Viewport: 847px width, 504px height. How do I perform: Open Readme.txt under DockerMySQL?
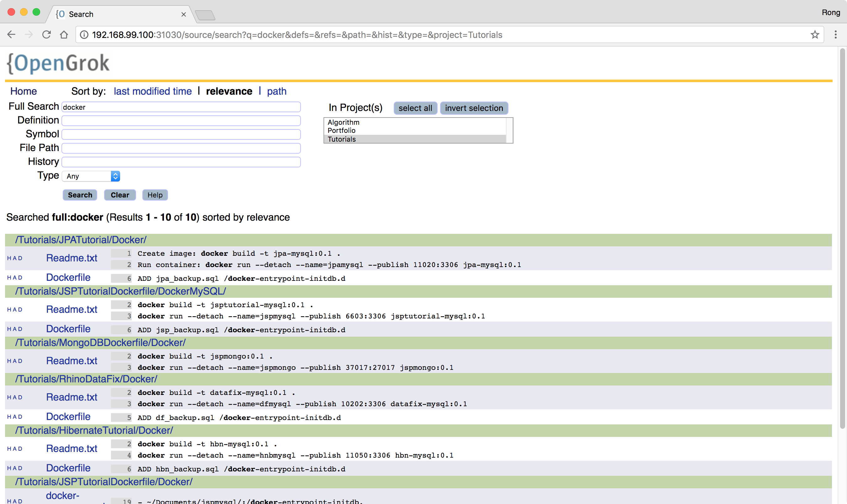tap(72, 309)
